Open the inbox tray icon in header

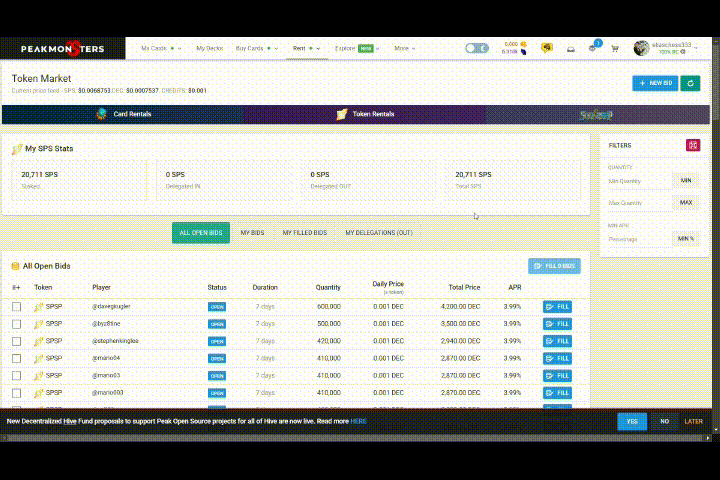(x=570, y=49)
